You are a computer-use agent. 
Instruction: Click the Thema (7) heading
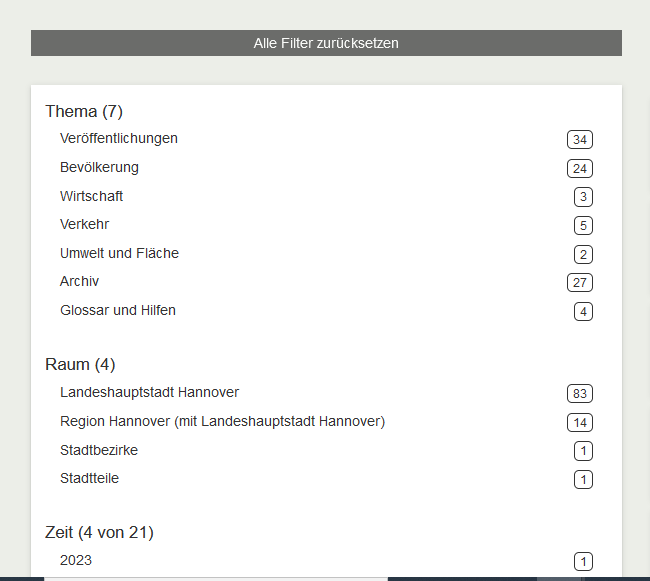(x=84, y=111)
